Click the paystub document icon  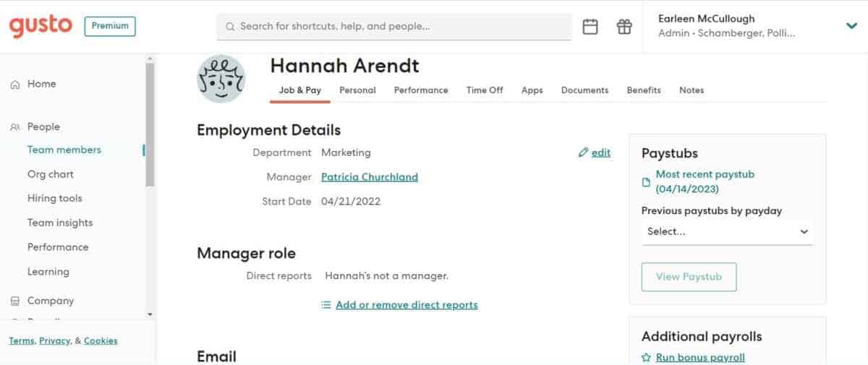[x=647, y=182]
